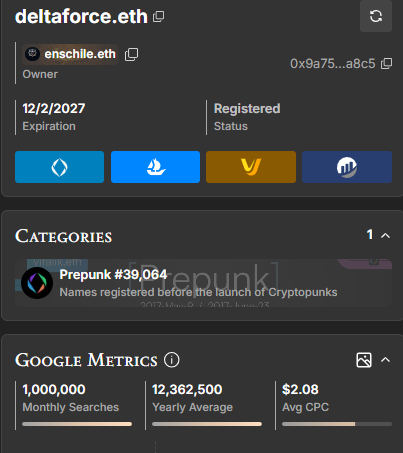Click the Prepunk category description text
Image resolution: width=403 pixels, height=453 pixels.
coord(198,292)
